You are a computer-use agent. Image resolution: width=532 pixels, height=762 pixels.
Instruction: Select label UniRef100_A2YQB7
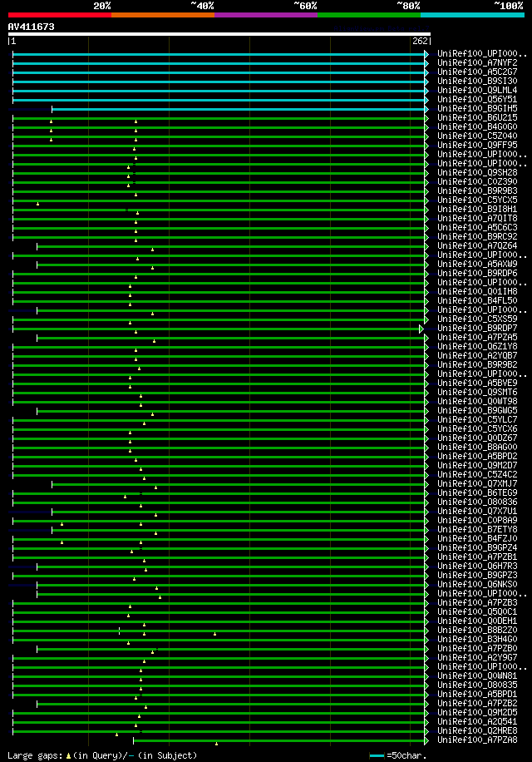click(477, 356)
